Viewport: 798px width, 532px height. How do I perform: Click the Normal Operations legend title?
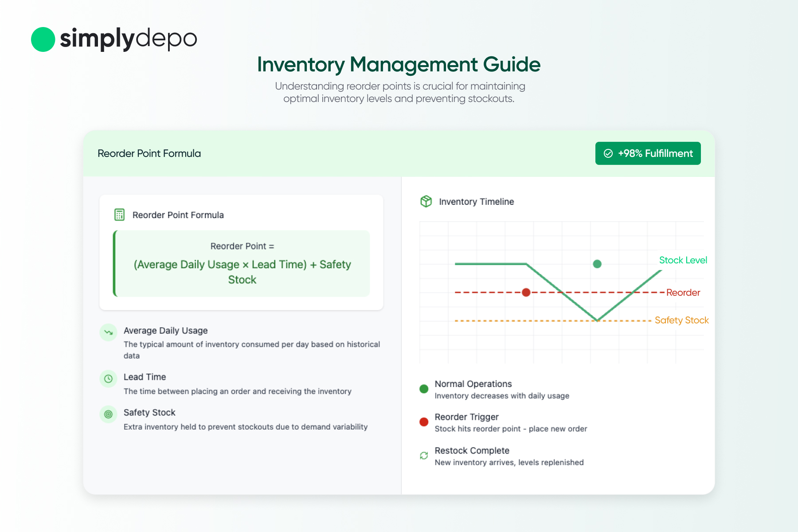(x=473, y=384)
